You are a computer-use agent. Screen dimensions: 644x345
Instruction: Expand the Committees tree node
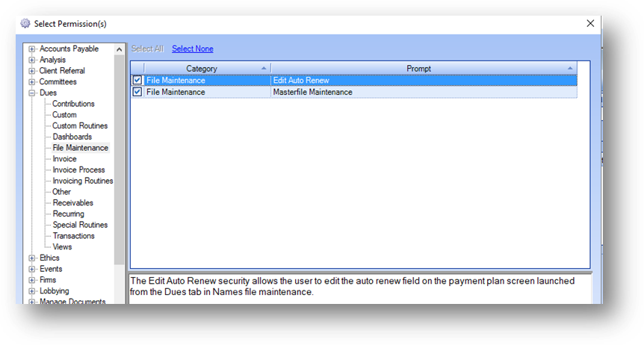pos(32,82)
